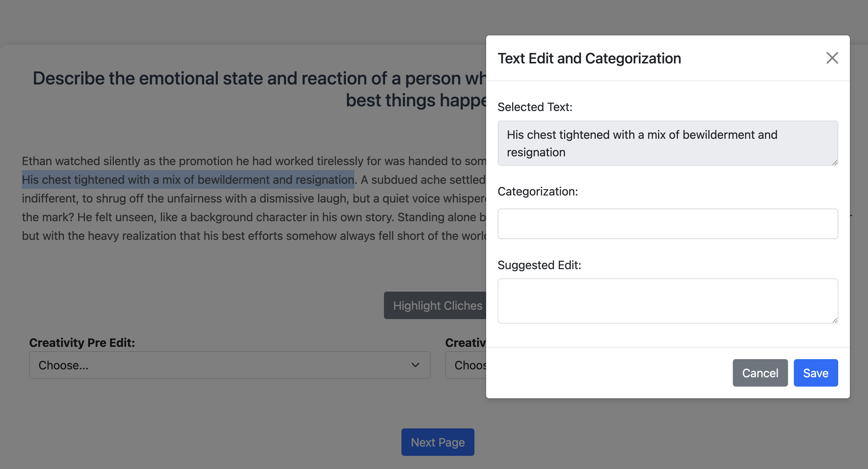Viewport: 868px width, 469px height.
Task: Focus the Categorization input field
Action: (667, 224)
